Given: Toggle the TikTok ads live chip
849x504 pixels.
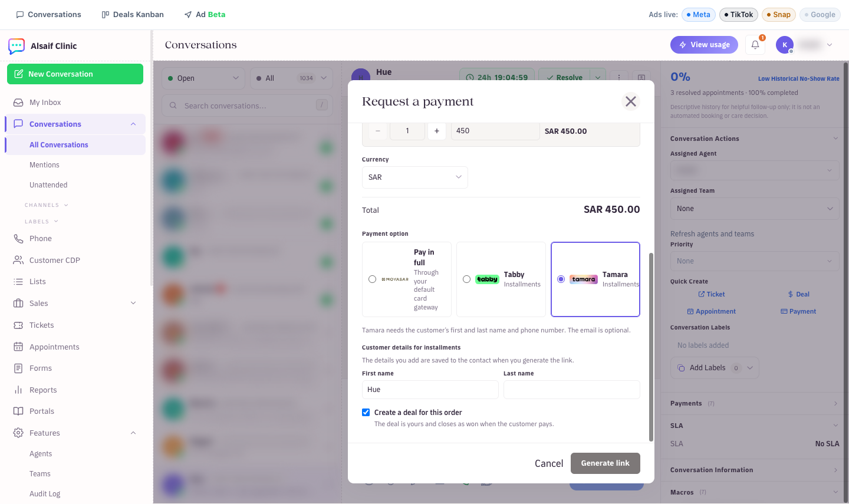Looking at the screenshot, I should tap(739, 15).
